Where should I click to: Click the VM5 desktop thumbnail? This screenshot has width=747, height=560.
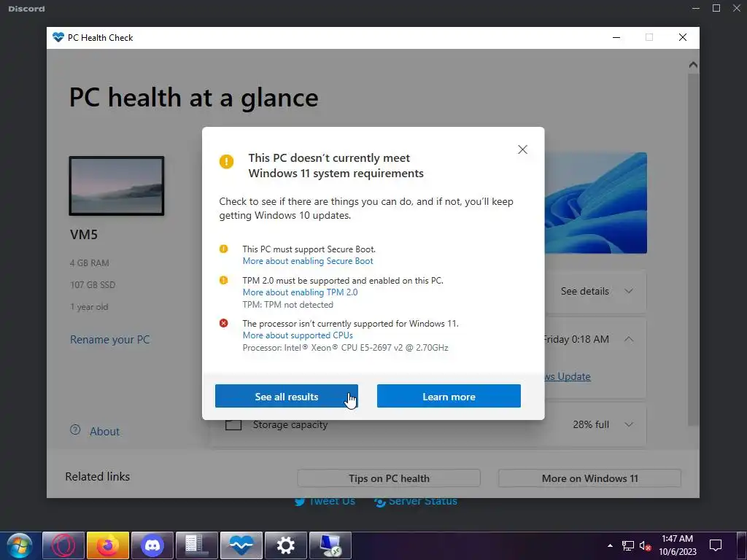pos(117,186)
